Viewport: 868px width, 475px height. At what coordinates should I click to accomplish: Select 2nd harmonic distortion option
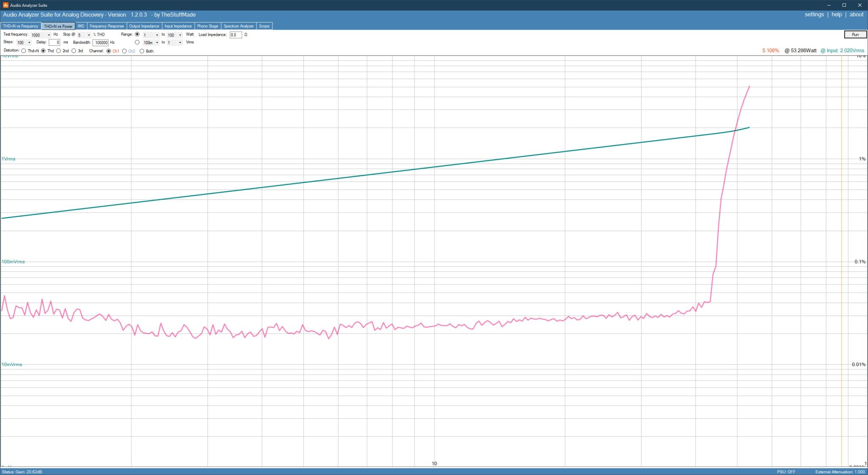(x=58, y=51)
